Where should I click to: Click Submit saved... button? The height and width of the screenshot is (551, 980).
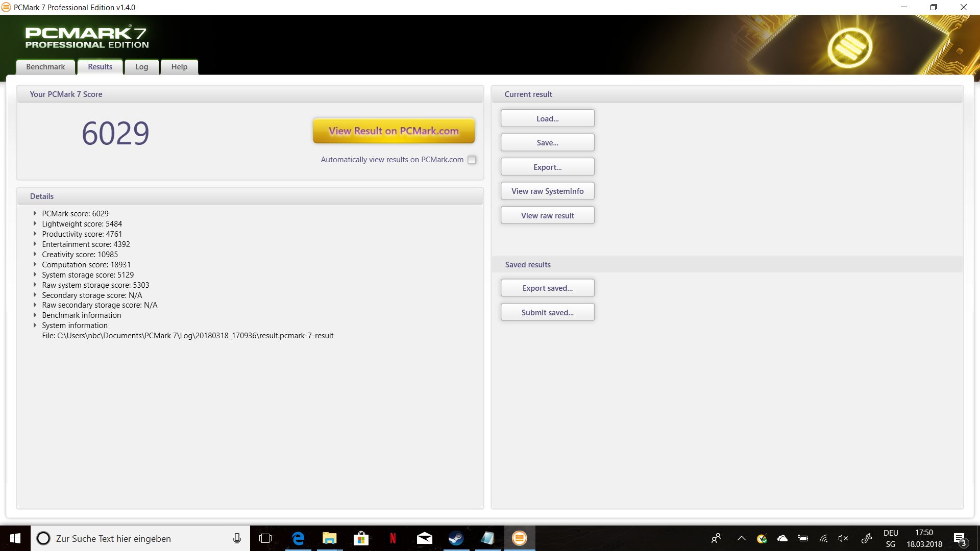547,312
